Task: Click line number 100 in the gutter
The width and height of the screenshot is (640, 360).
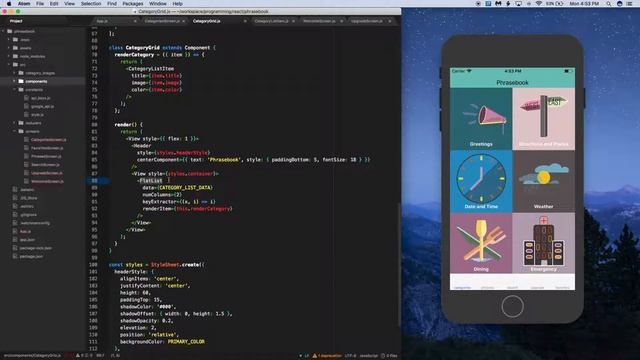Action: [93, 265]
